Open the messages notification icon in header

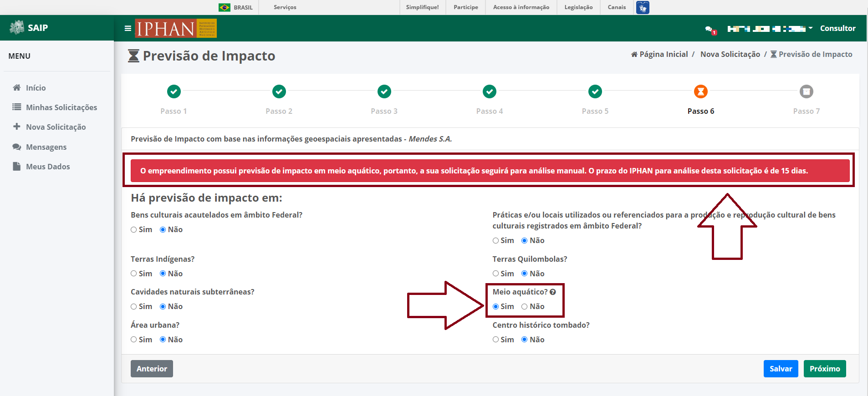point(710,30)
